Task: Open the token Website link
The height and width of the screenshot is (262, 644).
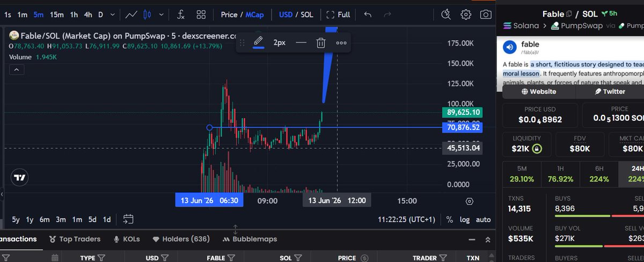Action: coord(539,91)
